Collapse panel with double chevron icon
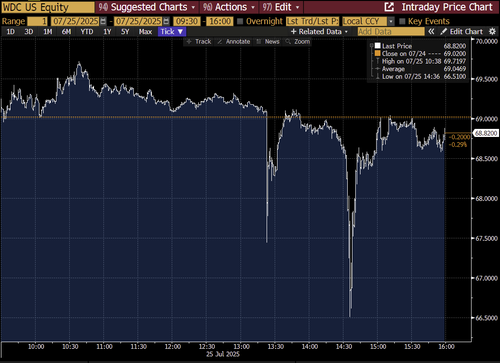 pos(431,32)
